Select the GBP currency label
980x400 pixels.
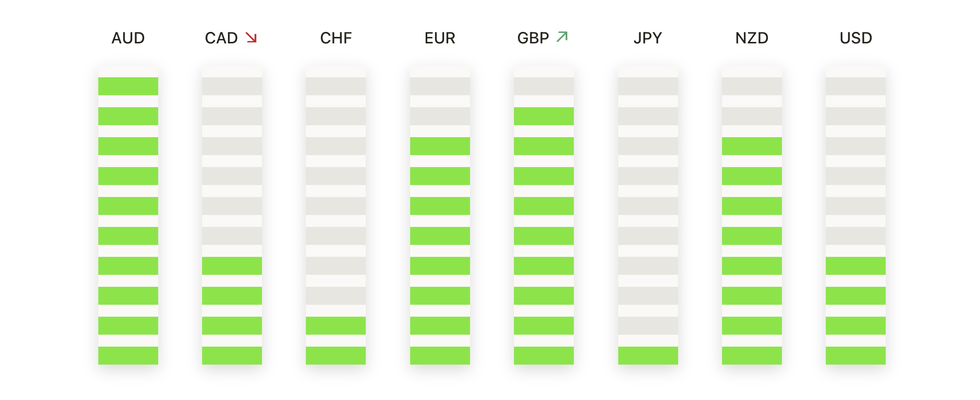coord(533,38)
